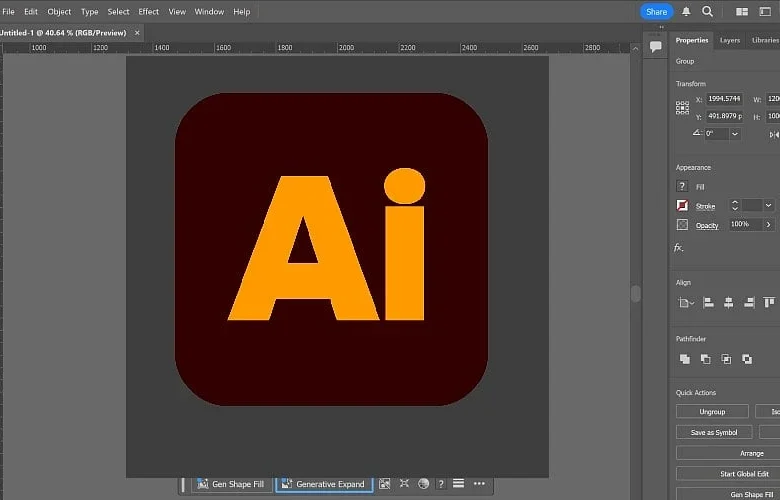The height and width of the screenshot is (500, 780).
Task: Click the question mark icon in task bar
Action: tap(441, 484)
